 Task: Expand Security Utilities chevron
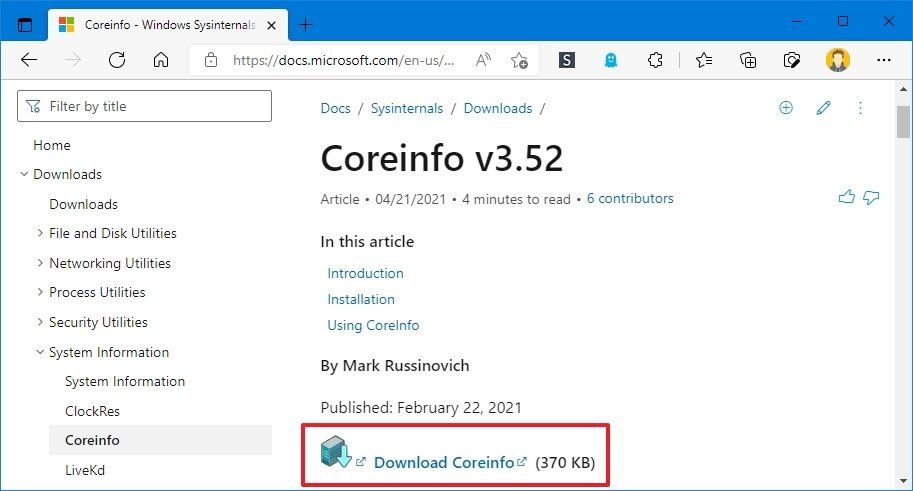[x=40, y=322]
